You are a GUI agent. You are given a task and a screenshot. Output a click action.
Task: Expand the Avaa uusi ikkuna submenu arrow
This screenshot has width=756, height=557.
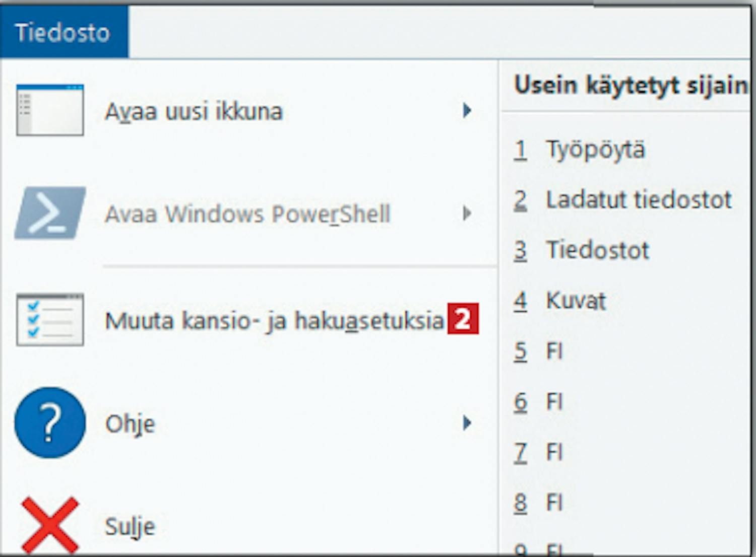click(x=467, y=110)
